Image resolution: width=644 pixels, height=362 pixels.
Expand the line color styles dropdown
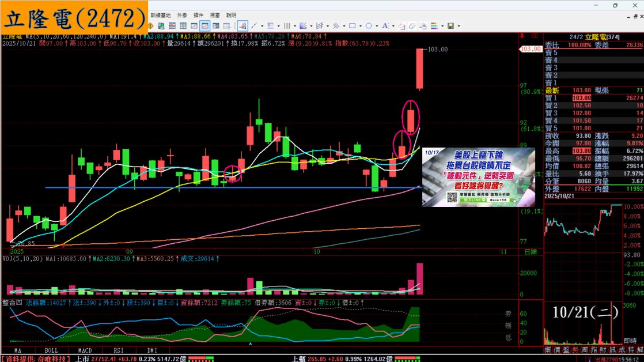pos(442,26)
